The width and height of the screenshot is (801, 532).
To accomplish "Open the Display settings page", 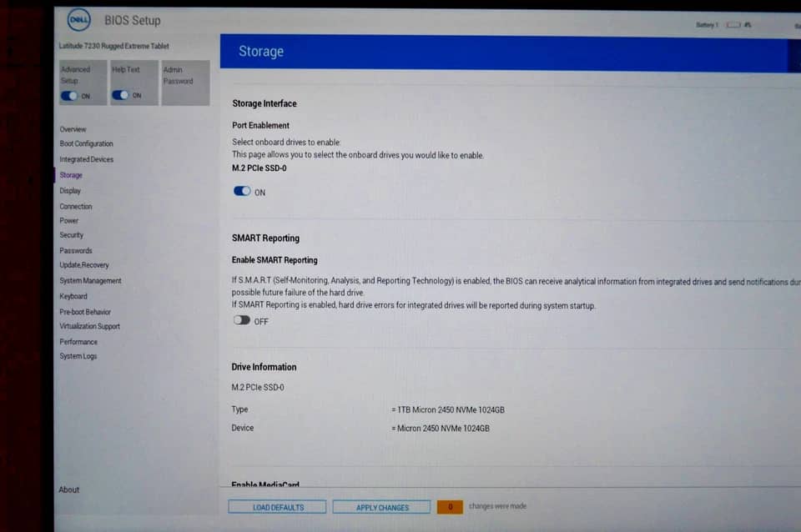I will coord(70,190).
